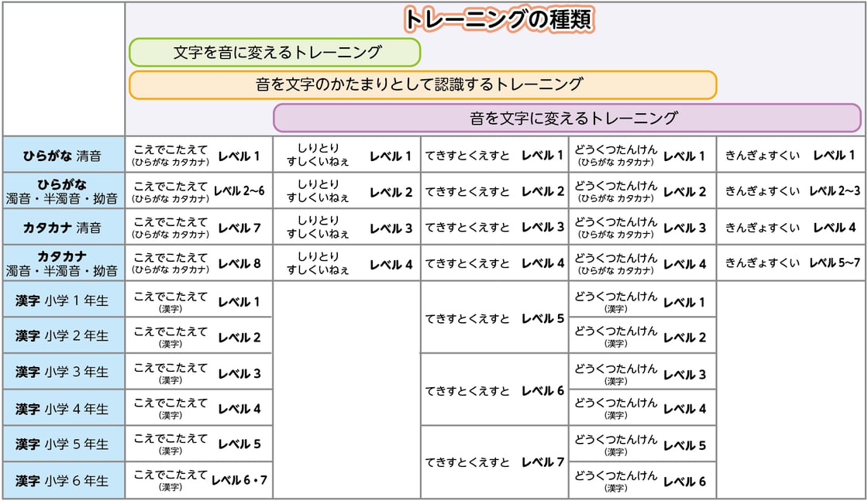
Task: Click てきすとくえすと レベル5 cell
Action: coord(494,318)
